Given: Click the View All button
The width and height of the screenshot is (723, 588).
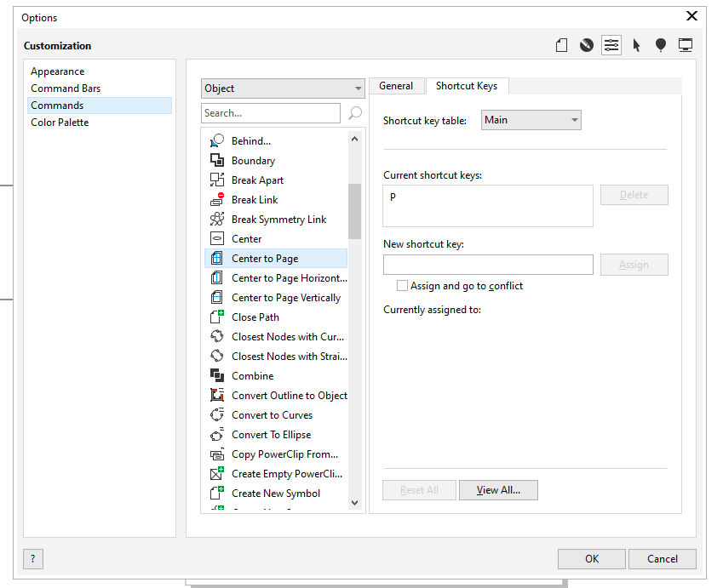Looking at the screenshot, I should 498,490.
